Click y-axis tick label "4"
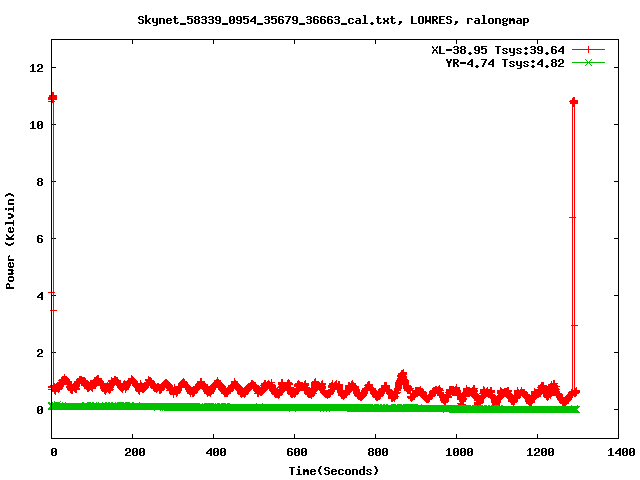This screenshot has width=640, height=480. pyautogui.click(x=40, y=296)
